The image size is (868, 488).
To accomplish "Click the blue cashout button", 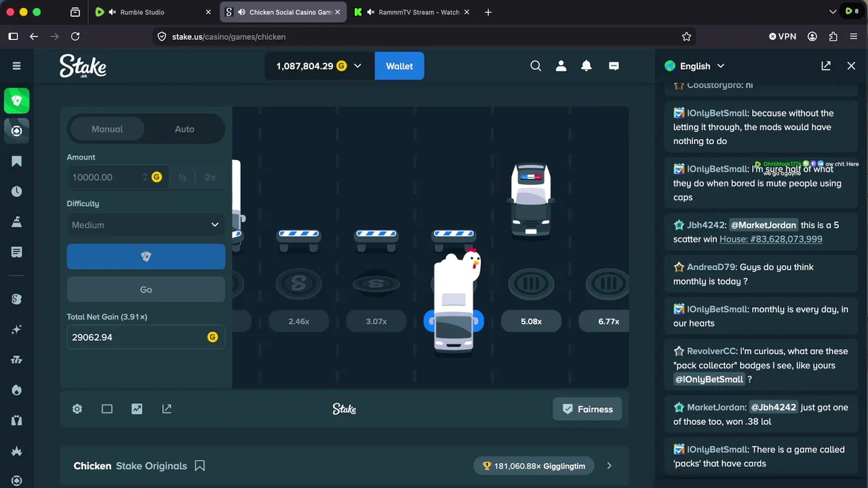I will coord(146,257).
